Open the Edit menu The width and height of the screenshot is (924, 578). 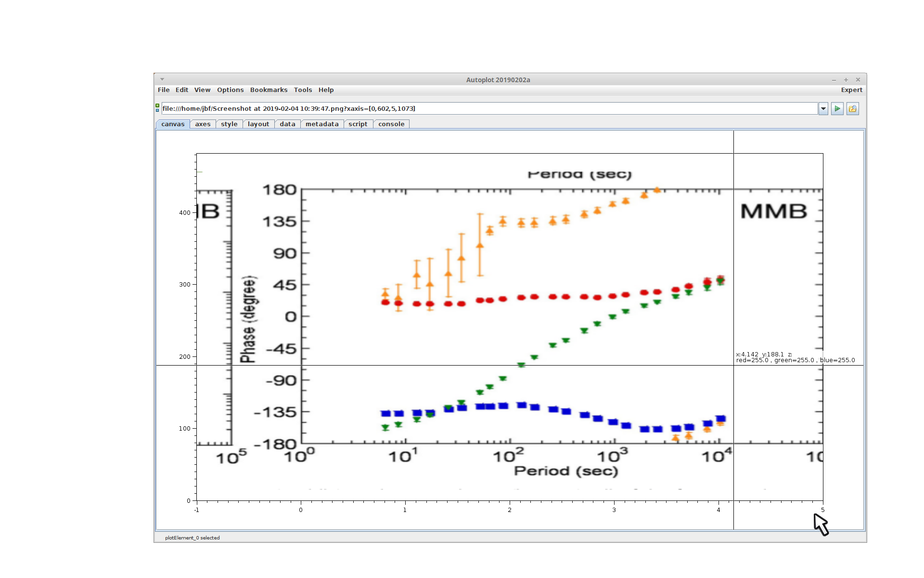(182, 90)
